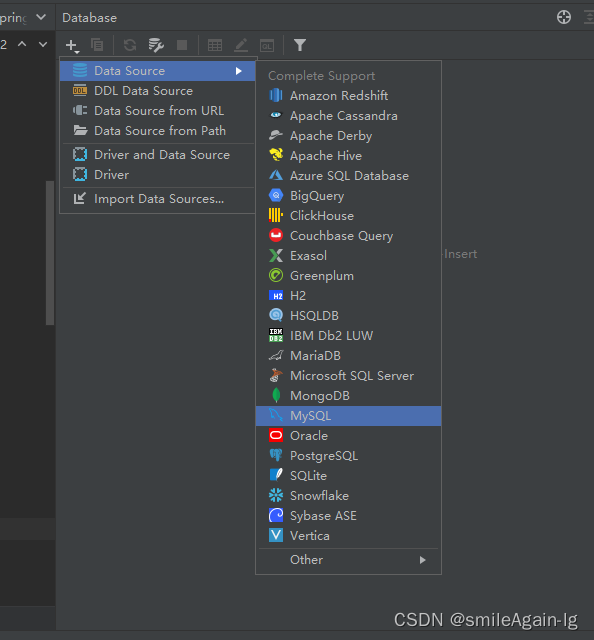Select PostgreSQL data source

coord(348,456)
